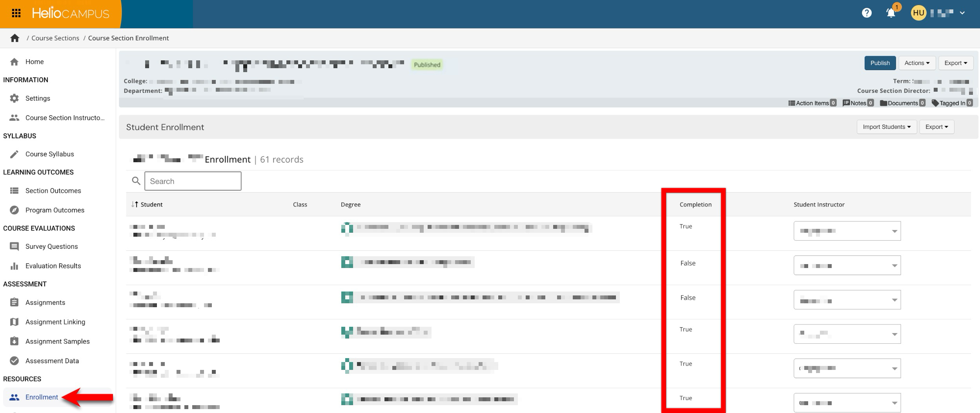Sort by Student column arrow icon
The height and width of the screenshot is (413, 980).
tap(135, 205)
